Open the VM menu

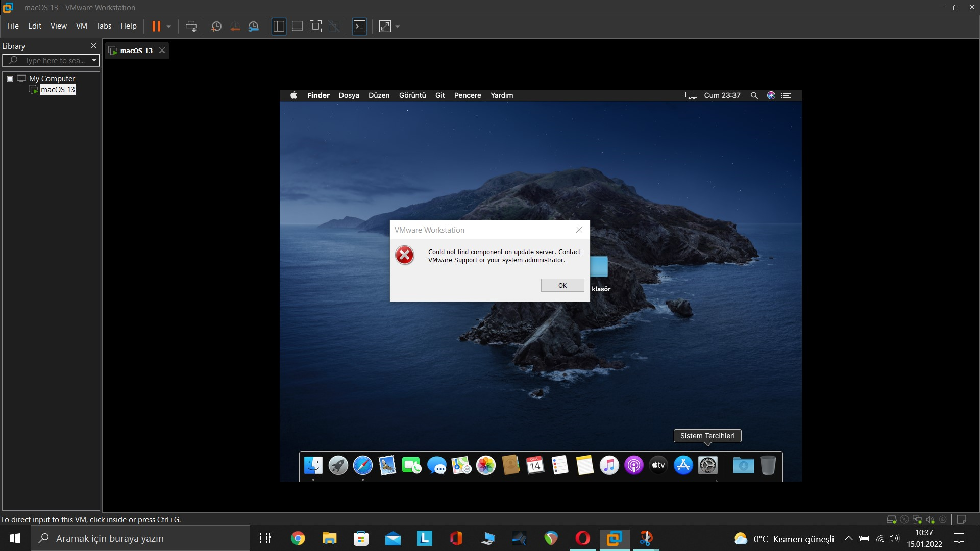coord(81,26)
